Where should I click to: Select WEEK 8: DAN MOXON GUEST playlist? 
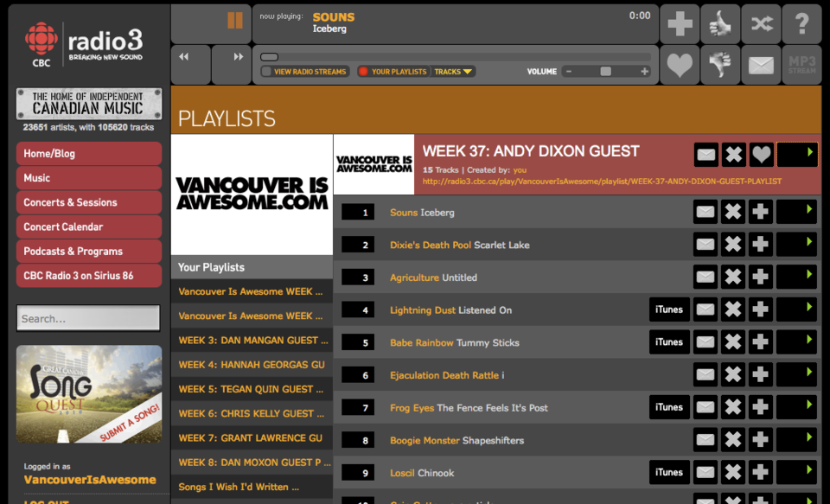(252, 463)
